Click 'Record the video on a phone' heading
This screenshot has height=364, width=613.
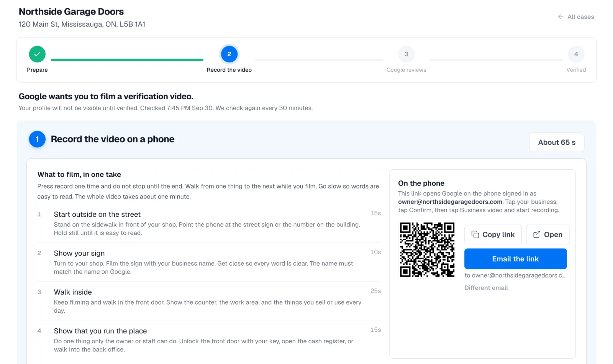pos(112,139)
